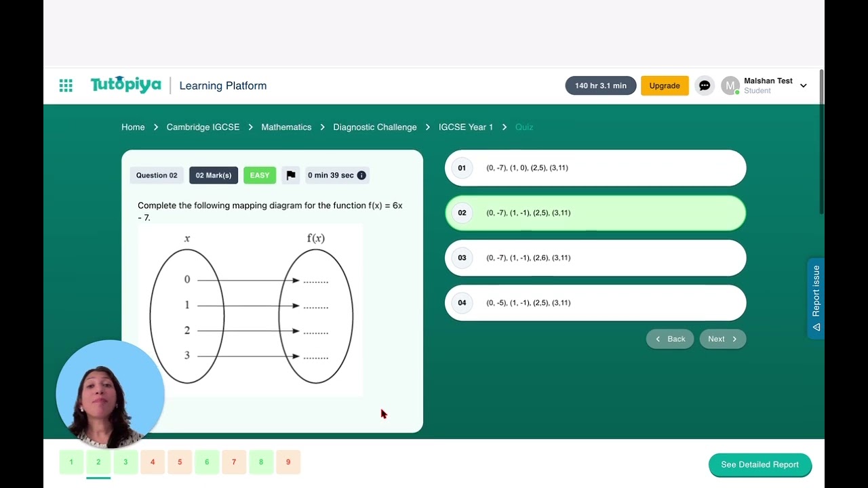Click the Tutopiya logo
Screen dimensions: 868x488
pos(126,85)
